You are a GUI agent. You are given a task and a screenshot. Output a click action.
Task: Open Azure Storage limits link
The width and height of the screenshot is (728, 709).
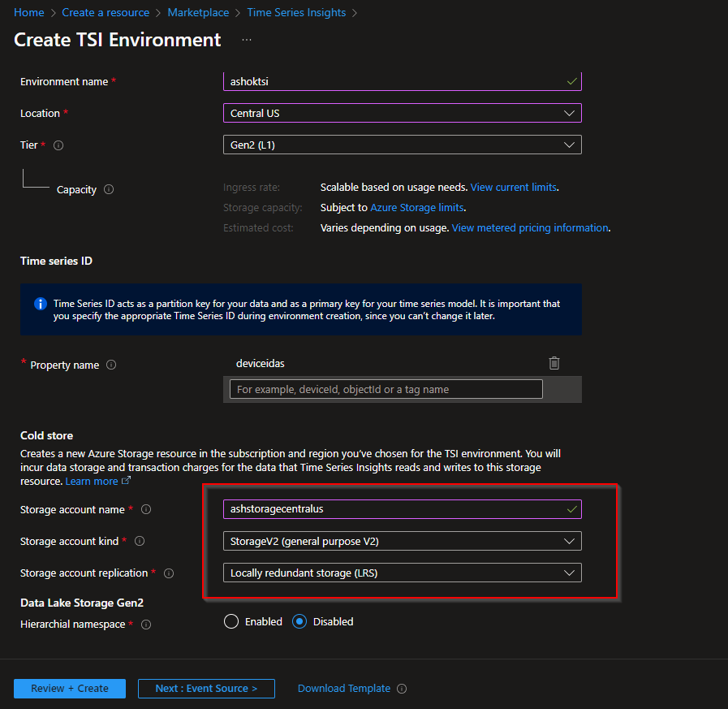point(417,208)
